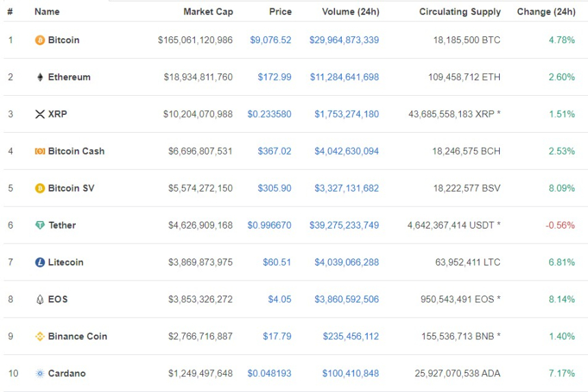Click the Bitcoin Cash logo icon
This screenshot has width=588, height=392.
pos(40,151)
